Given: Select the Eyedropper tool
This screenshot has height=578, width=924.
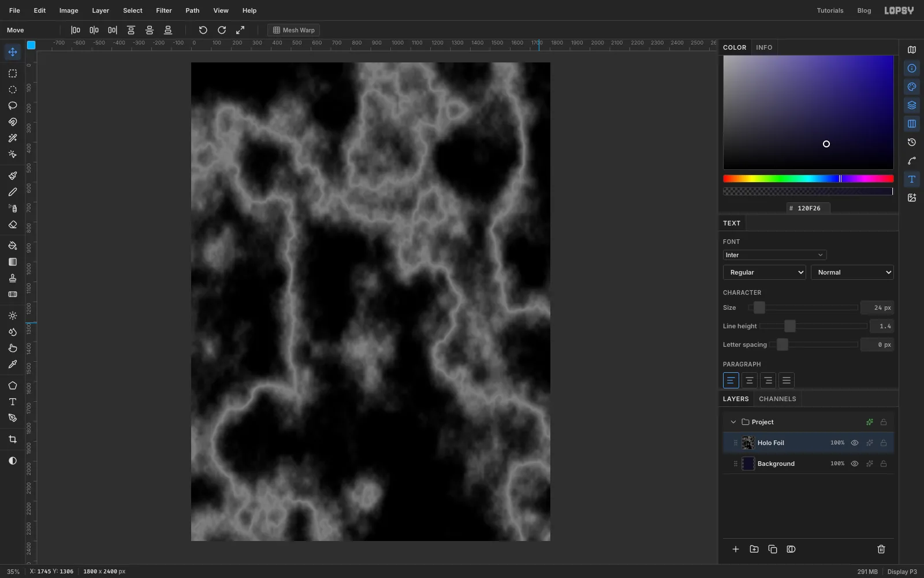Looking at the screenshot, I should (13, 364).
